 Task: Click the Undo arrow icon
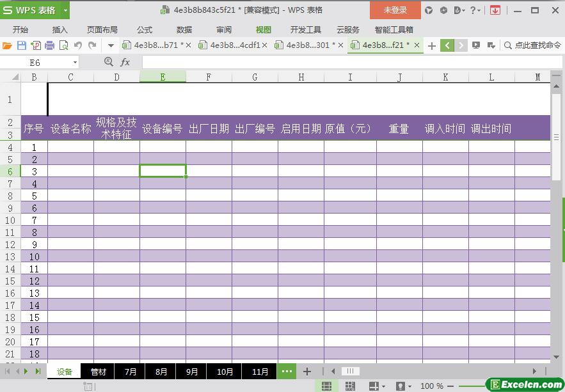point(78,45)
